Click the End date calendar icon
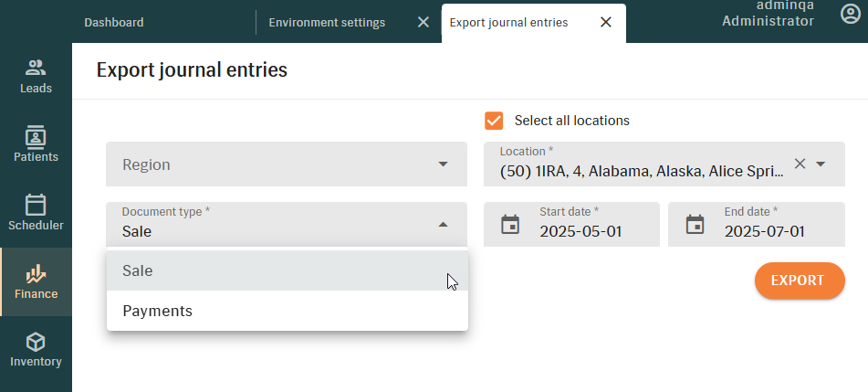 [x=695, y=225]
